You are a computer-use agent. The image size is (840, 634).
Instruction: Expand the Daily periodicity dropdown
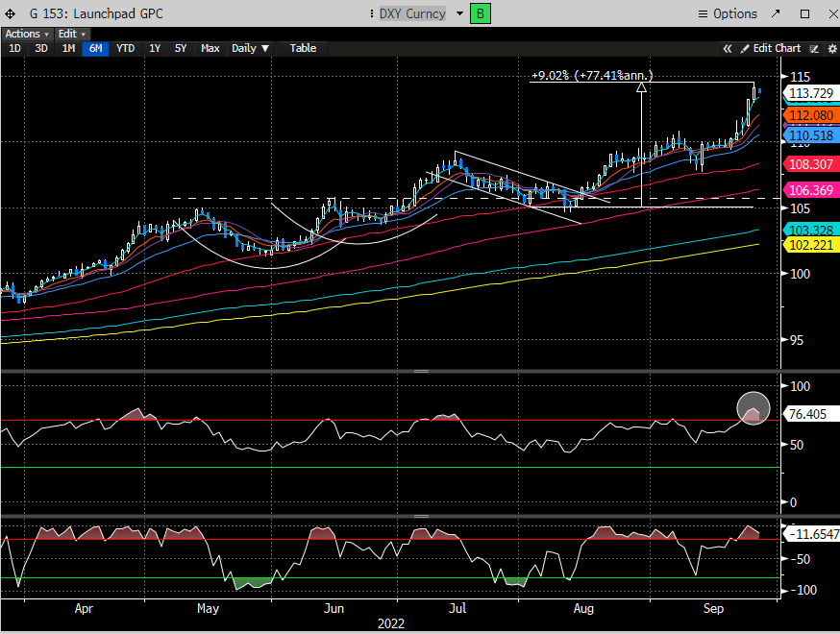pyautogui.click(x=250, y=48)
